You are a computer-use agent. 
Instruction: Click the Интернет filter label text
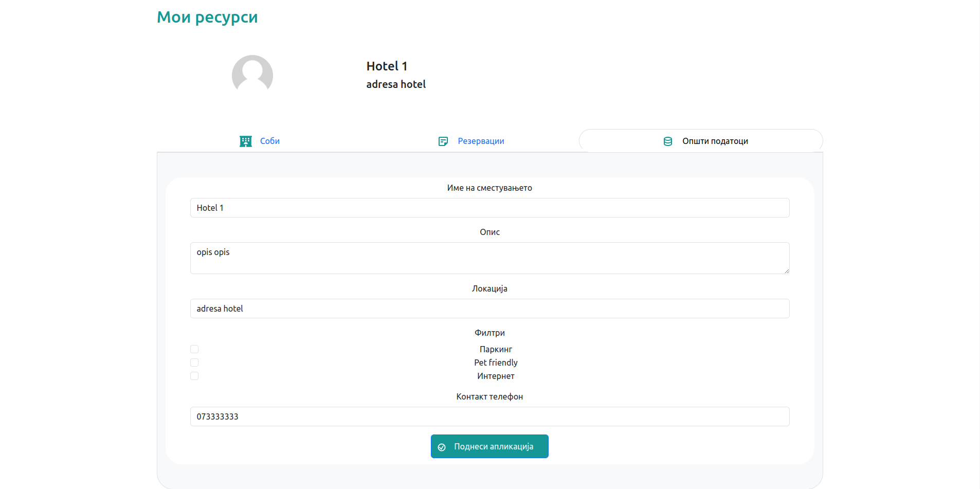[x=496, y=376]
